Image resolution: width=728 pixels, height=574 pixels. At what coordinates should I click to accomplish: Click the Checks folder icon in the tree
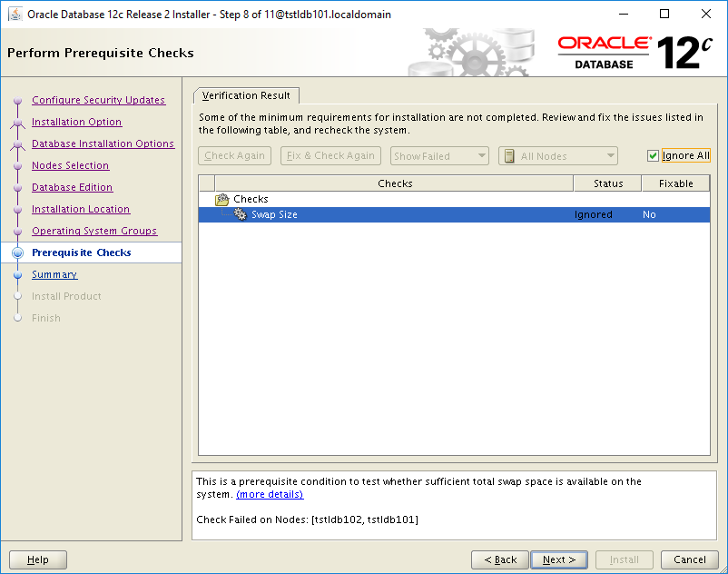pos(221,199)
